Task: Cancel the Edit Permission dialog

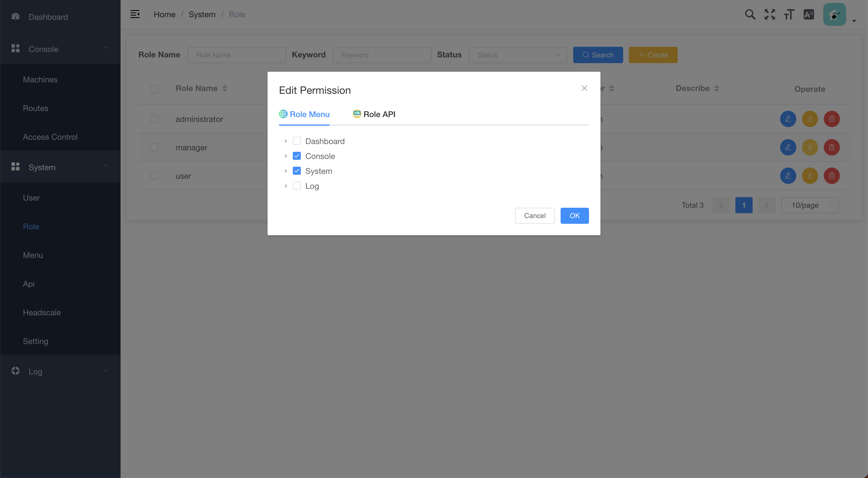Action: (534, 215)
